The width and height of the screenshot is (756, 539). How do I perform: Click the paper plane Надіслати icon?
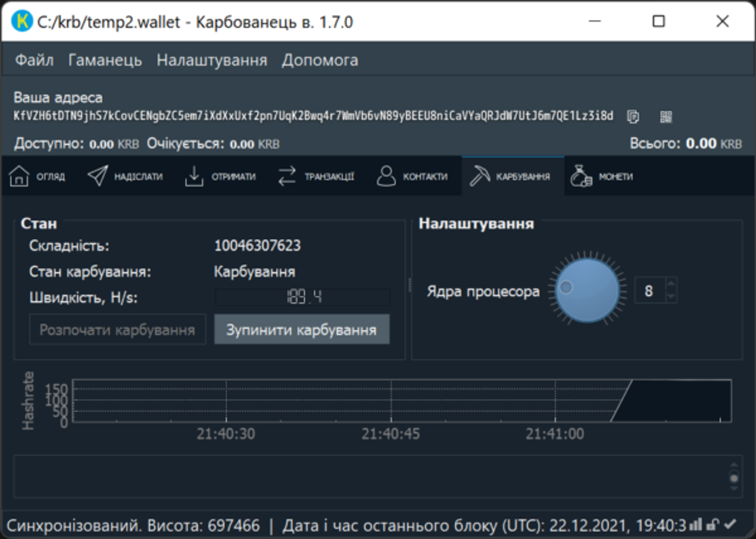(98, 176)
